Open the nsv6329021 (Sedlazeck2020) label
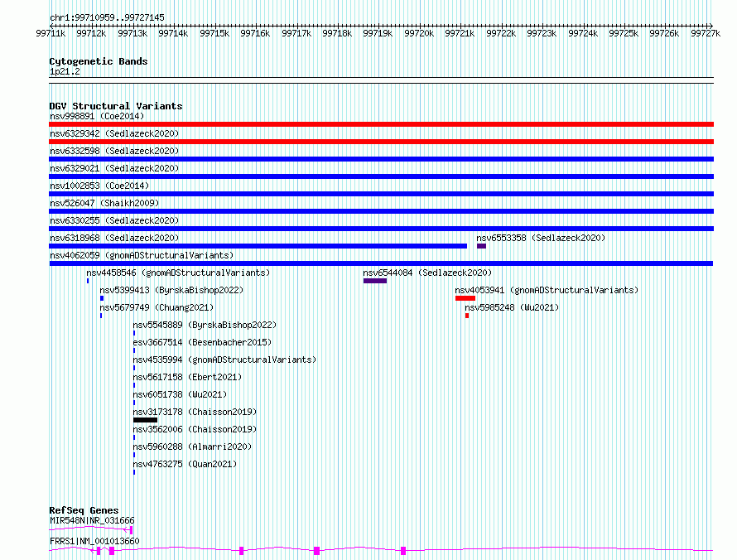This screenshot has height=560, width=737. (114, 168)
